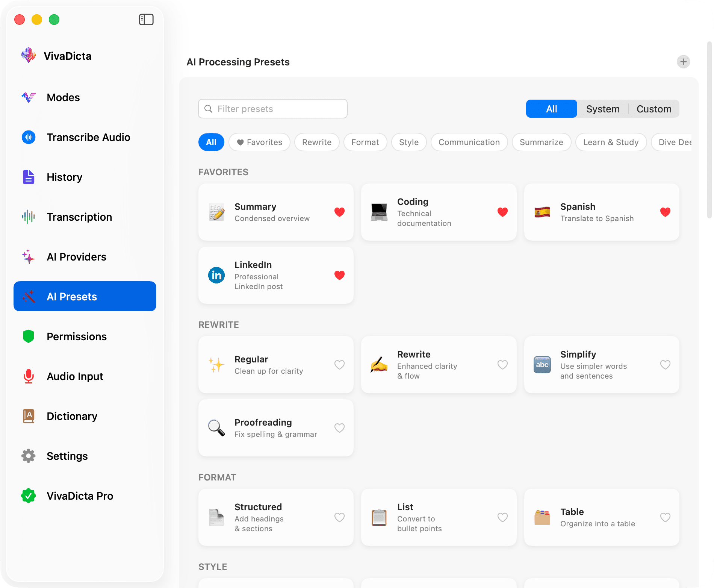Open the Table preset card
Screen dimensions: 714x588
tap(601, 517)
